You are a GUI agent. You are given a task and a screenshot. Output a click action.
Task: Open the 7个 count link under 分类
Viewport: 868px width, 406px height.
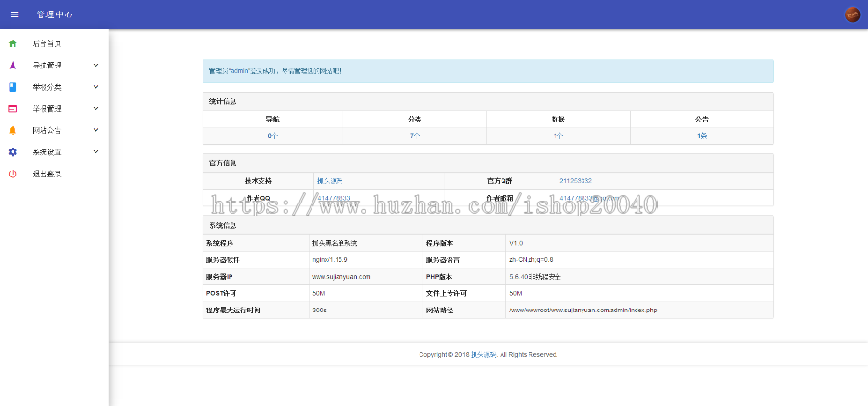415,136
